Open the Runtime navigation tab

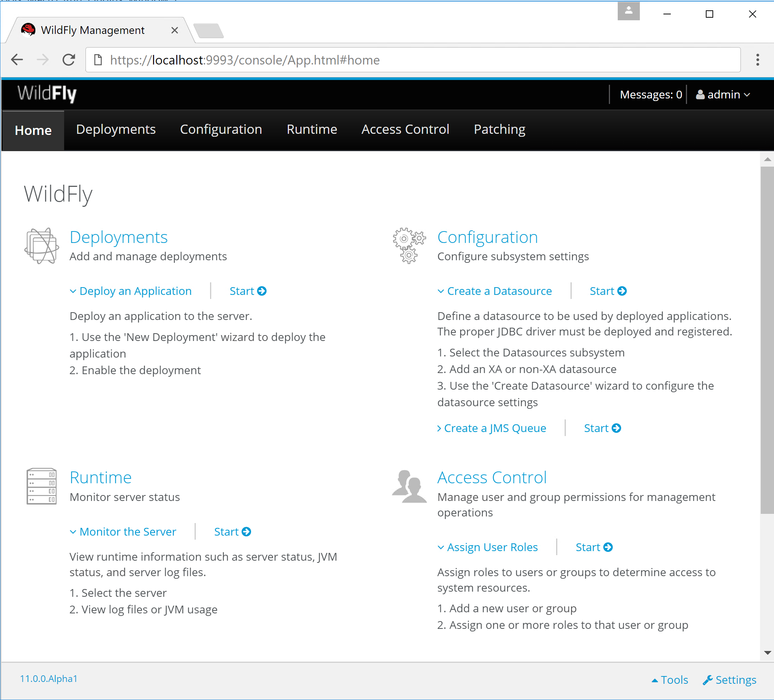[312, 129]
